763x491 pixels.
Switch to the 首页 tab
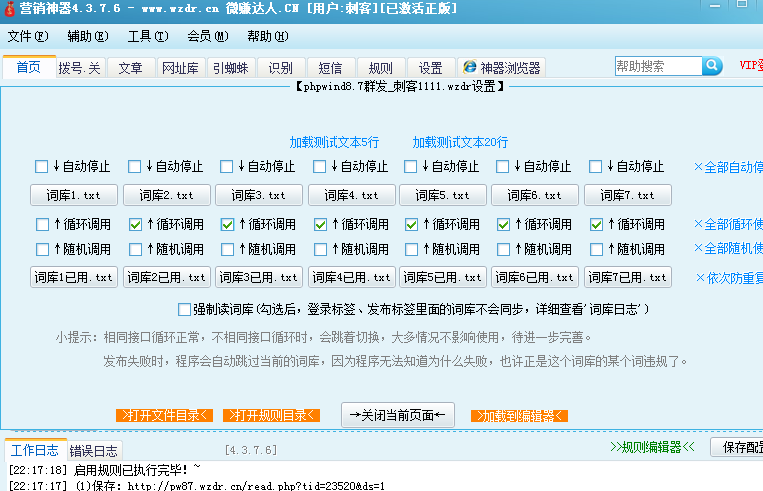click(x=29, y=67)
